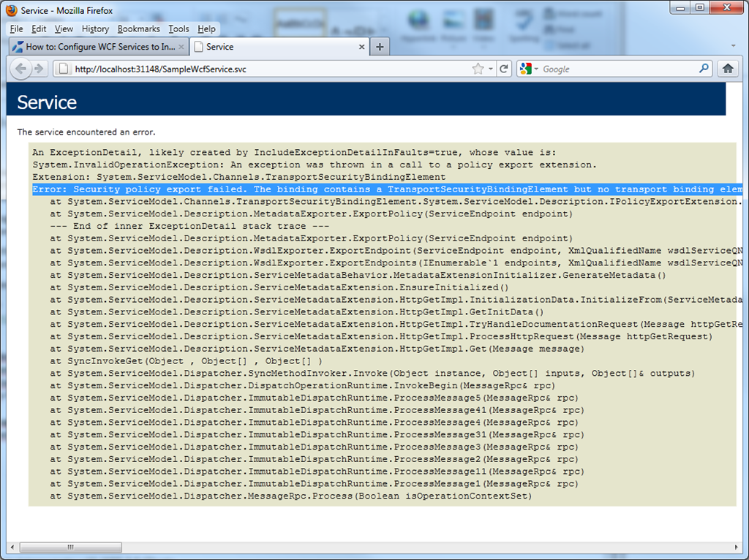Click the browser Back arrow button

pos(20,69)
